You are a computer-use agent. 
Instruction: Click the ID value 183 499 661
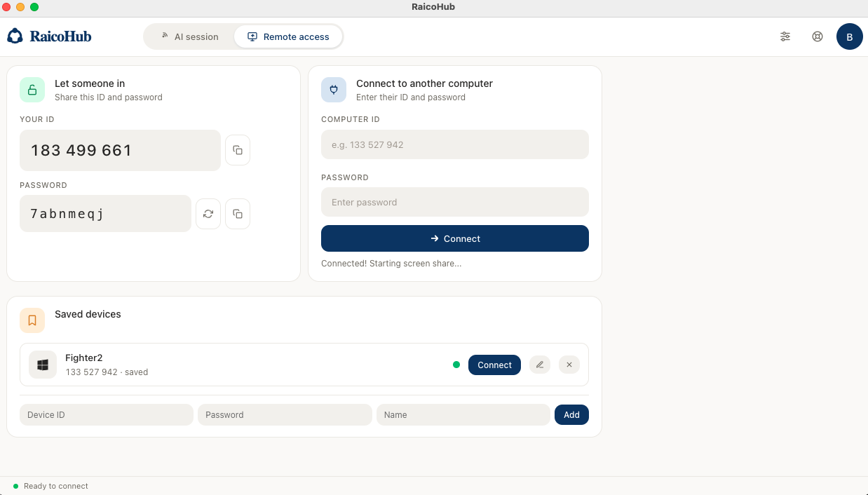(x=81, y=150)
